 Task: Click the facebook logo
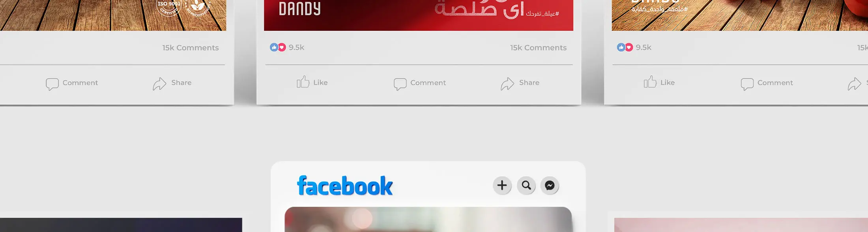345,186
